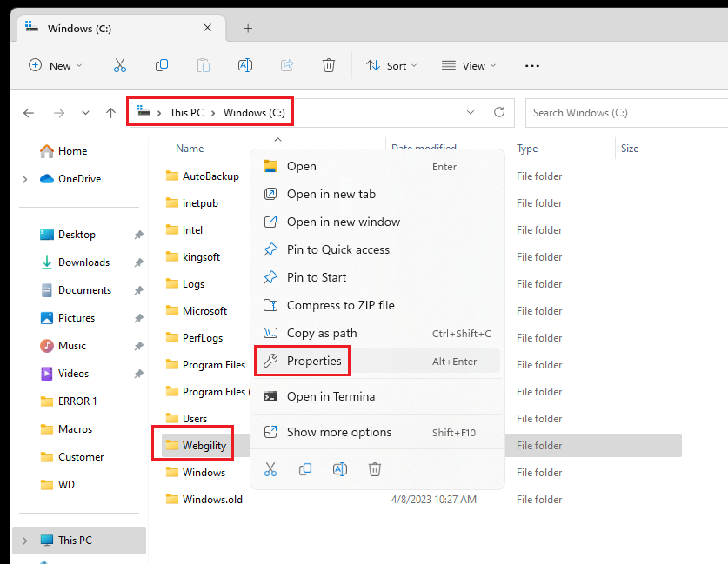Select the kingsoft folder

click(x=193, y=257)
